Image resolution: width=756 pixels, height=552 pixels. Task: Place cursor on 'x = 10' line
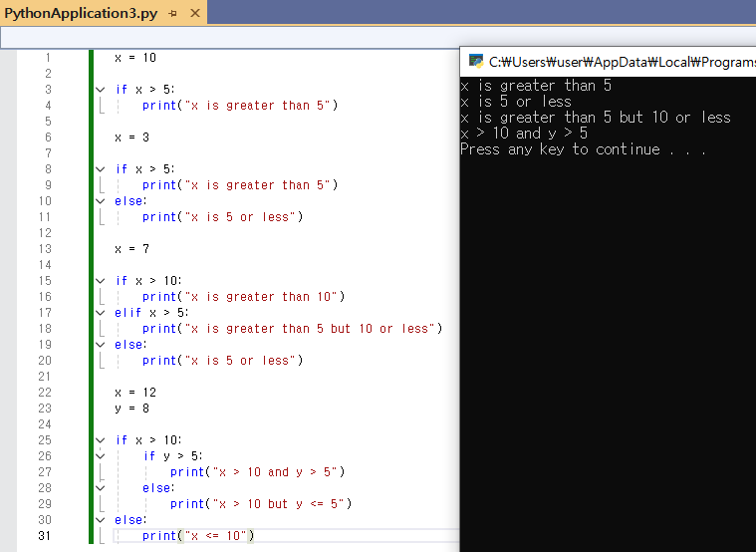(135, 58)
